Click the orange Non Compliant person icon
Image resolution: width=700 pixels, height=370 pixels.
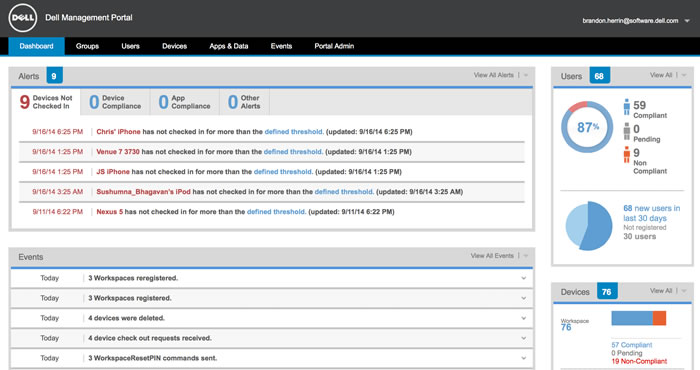click(x=627, y=155)
